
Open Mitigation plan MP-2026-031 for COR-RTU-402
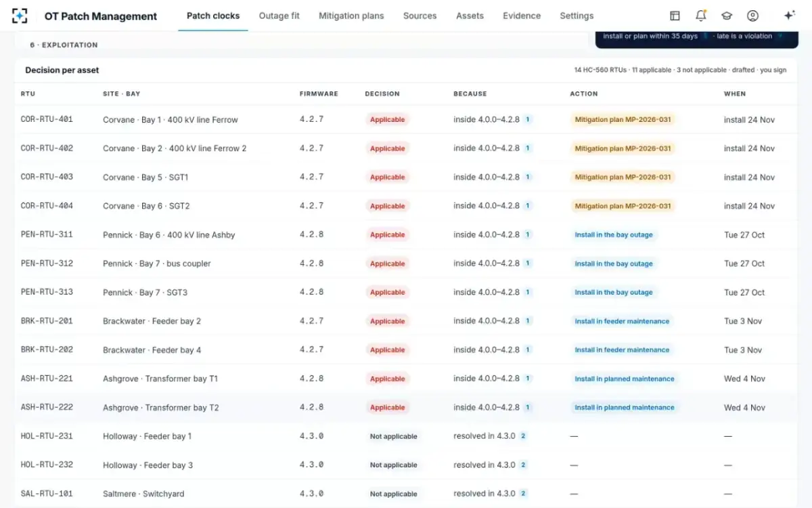(623, 148)
